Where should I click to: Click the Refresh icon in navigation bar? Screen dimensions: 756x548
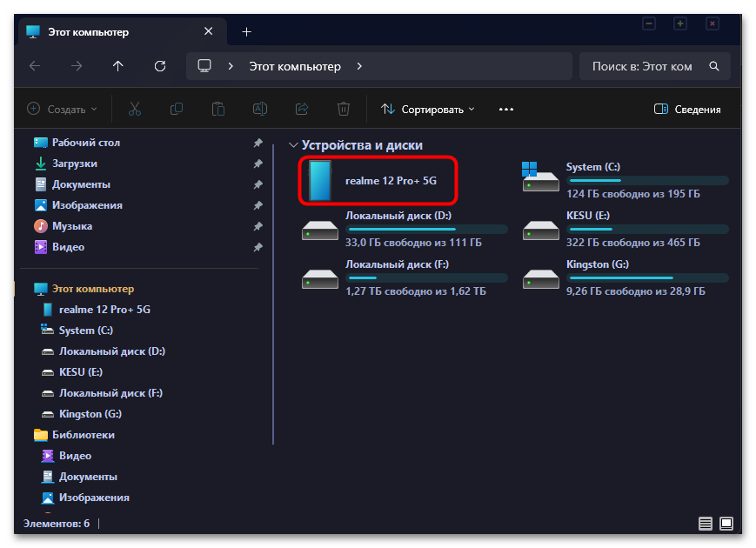tap(160, 66)
